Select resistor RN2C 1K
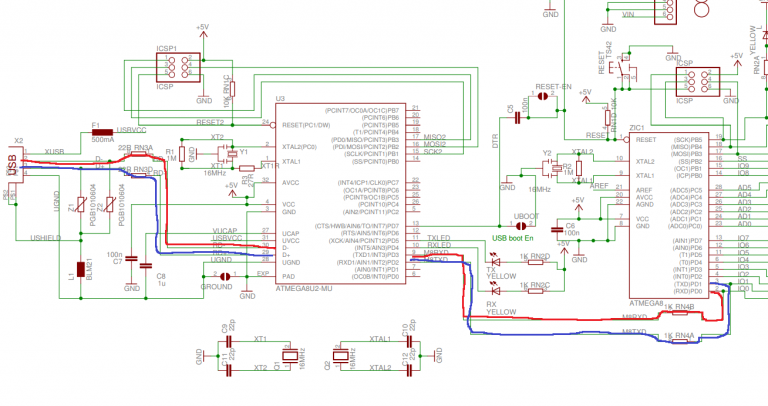 [535, 291]
